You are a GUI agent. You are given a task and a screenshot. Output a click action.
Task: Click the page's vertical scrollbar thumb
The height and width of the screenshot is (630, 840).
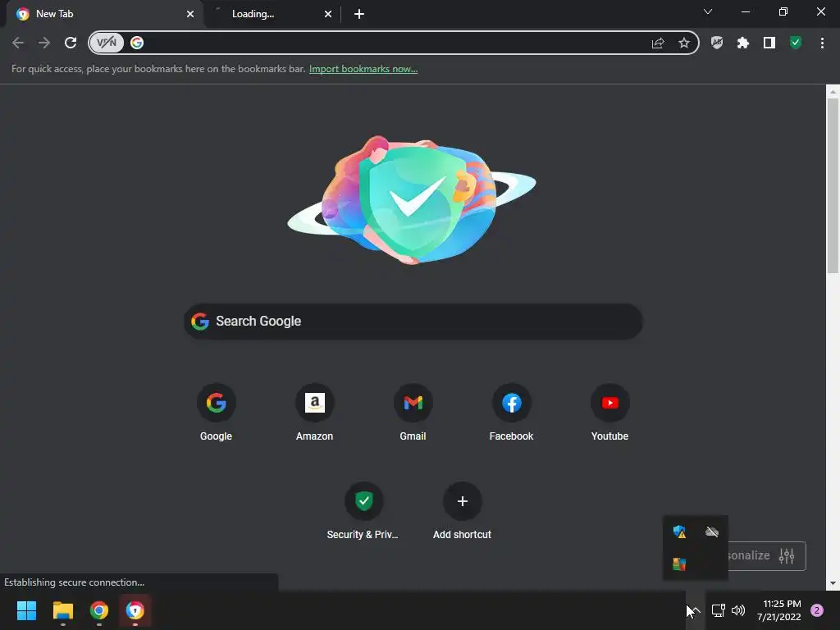pyautogui.click(x=833, y=185)
